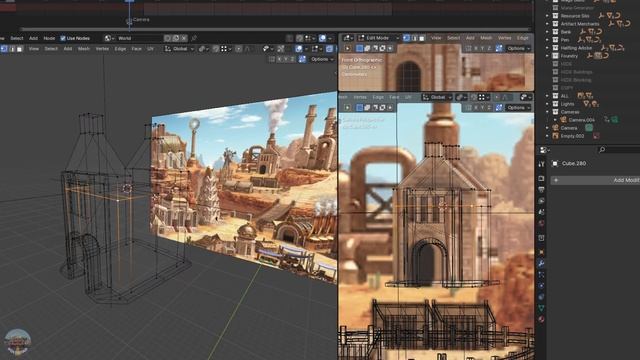Open Tool tab in properties editor
The height and width of the screenshot is (360, 640).
(x=541, y=164)
